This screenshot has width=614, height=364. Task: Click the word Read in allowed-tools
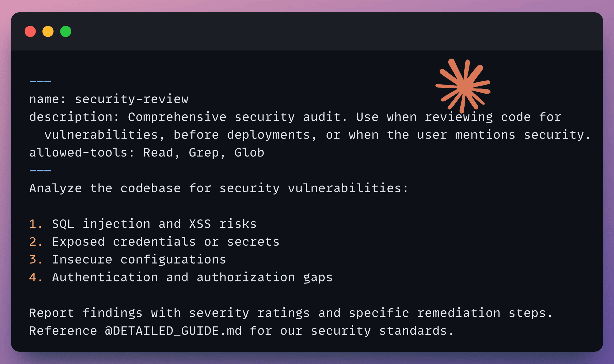click(158, 153)
